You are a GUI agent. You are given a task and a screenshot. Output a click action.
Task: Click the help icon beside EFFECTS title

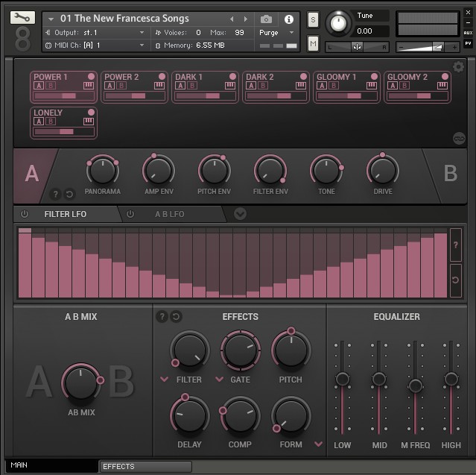tap(162, 317)
